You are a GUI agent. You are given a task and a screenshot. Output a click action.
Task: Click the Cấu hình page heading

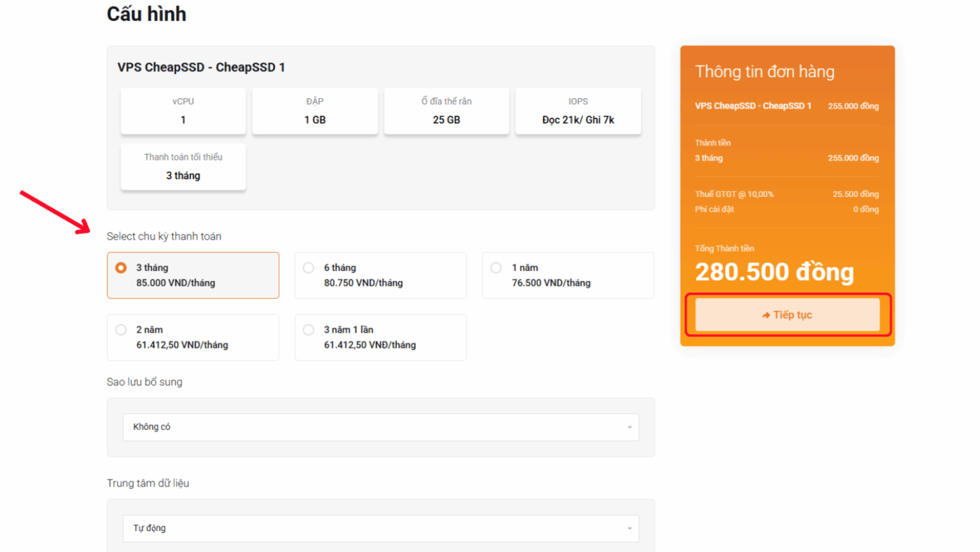pos(146,13)
